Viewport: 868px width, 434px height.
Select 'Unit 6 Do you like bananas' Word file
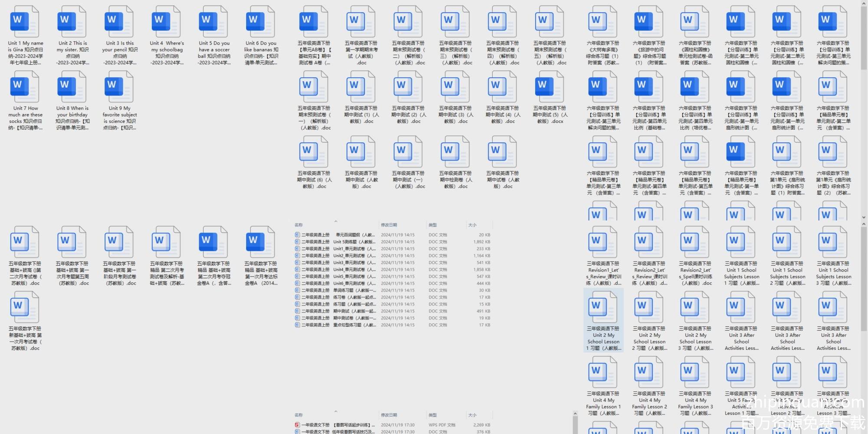pyautogui.click(x=261, y=22)
